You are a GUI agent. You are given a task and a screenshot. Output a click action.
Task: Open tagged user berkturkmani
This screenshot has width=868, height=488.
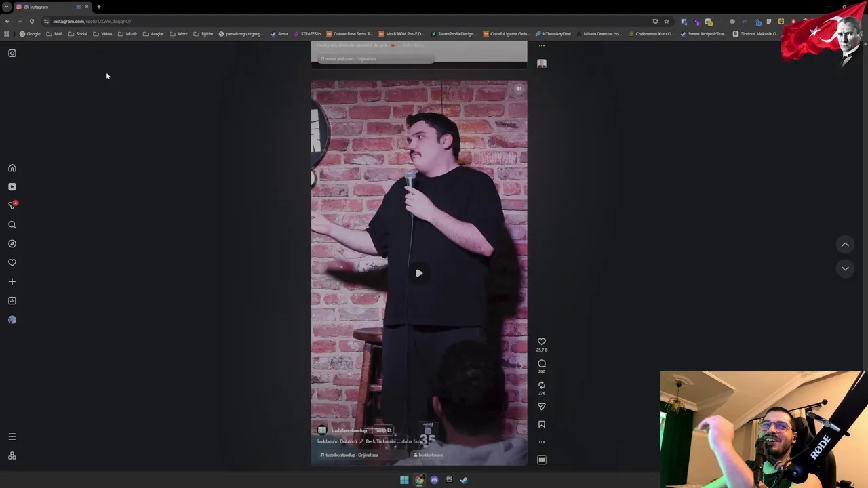pyautogui.click(x=428, y=455)
